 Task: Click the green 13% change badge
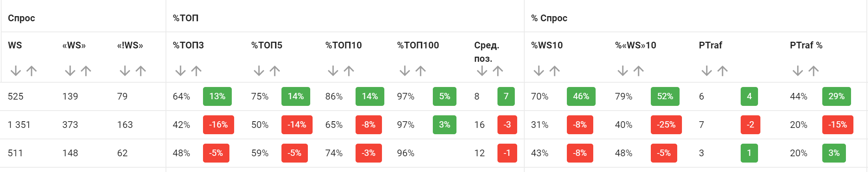217,96
